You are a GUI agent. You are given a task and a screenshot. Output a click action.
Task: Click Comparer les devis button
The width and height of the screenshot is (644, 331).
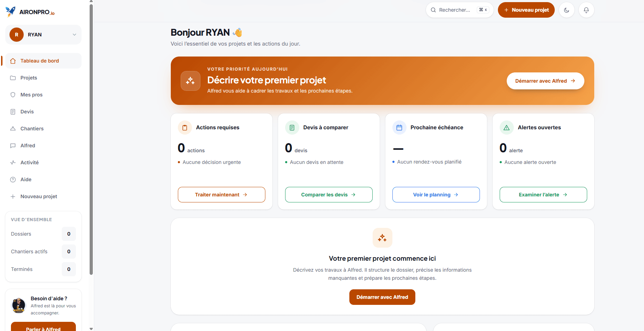[329, 195]
